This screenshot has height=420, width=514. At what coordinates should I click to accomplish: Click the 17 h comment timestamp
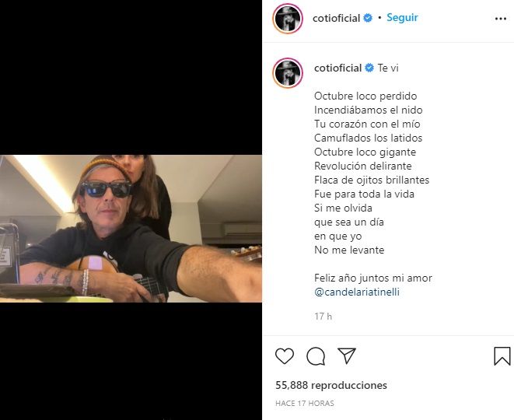323,317
